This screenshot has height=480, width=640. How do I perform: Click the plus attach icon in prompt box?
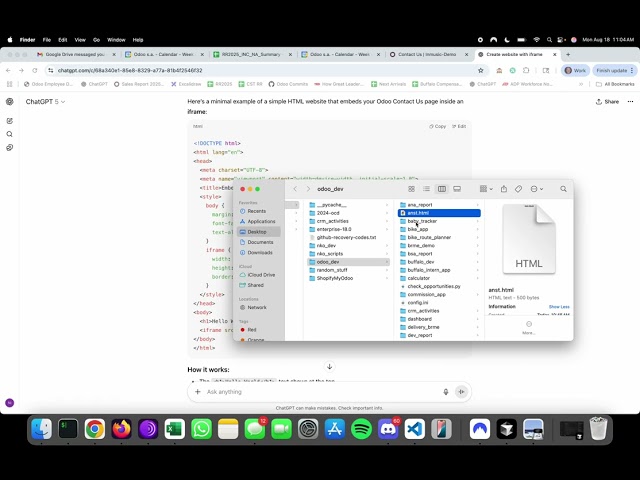click(x=198, y=392)
